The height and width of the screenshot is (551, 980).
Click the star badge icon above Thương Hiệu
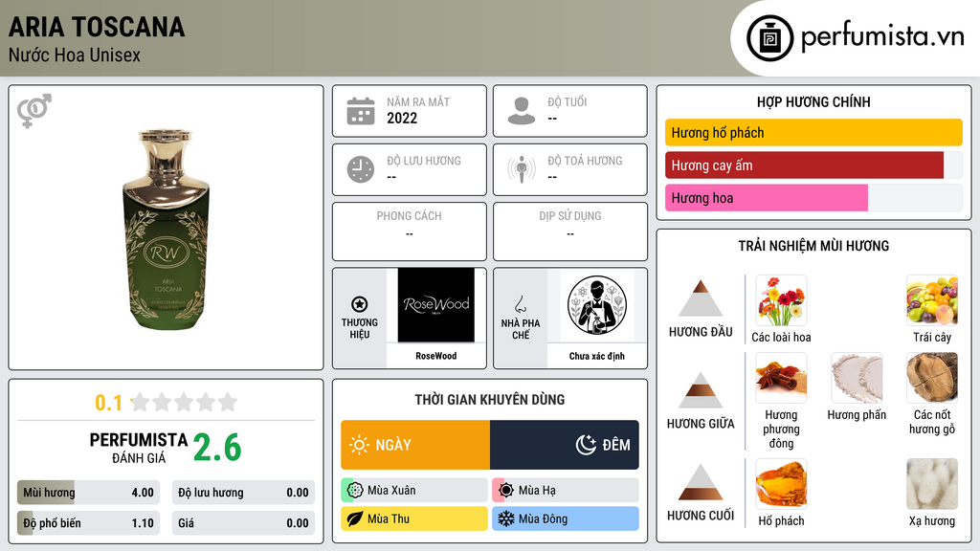(360, 304)
